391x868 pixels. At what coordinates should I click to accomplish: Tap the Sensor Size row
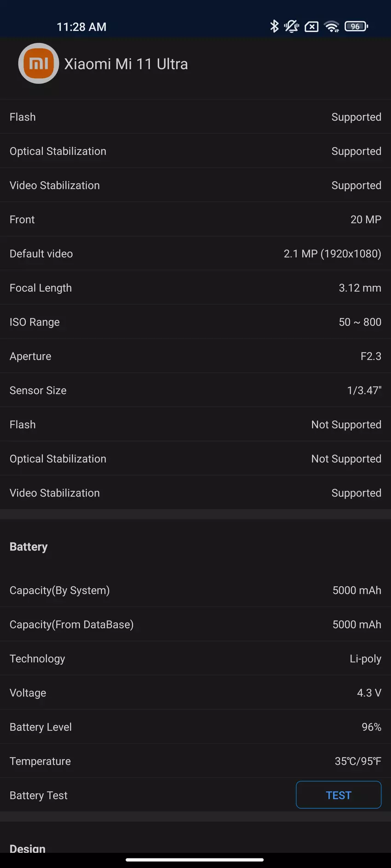(195, 391)
